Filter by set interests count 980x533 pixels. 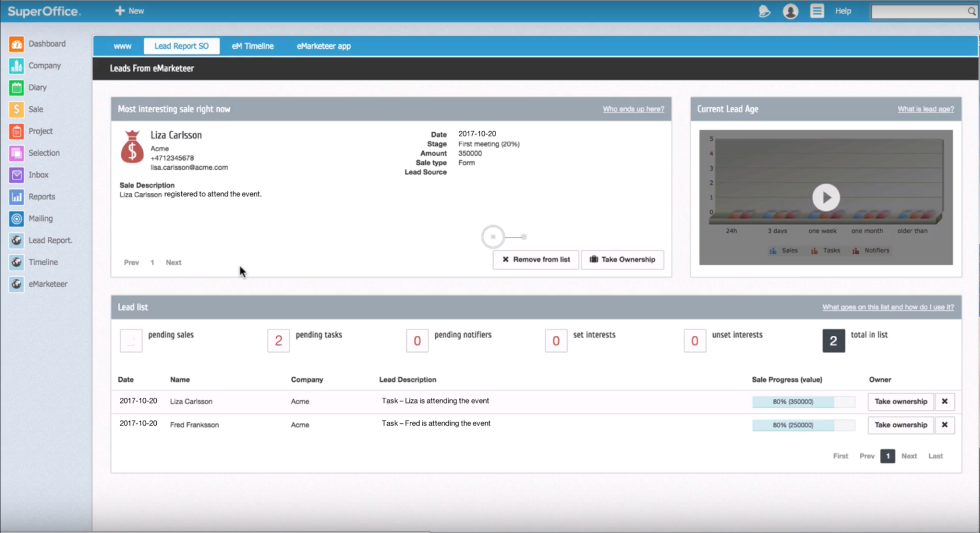(x=556, y=341)
